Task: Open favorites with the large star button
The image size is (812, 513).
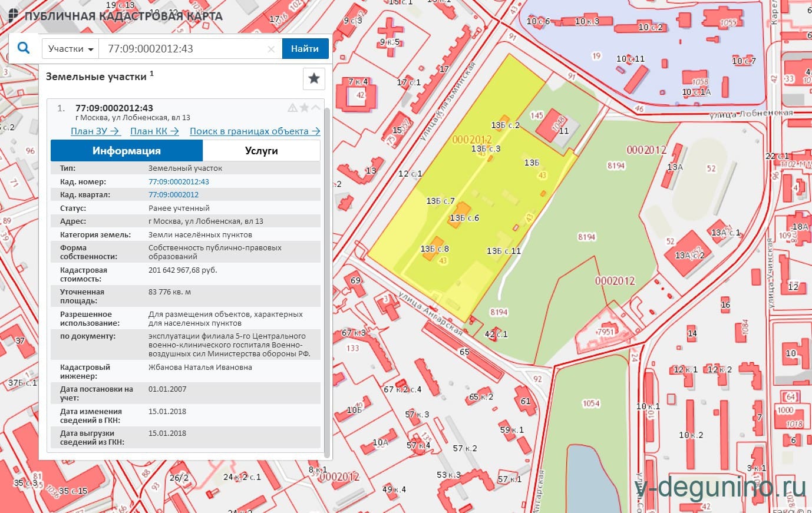Action: coord(314,78)
